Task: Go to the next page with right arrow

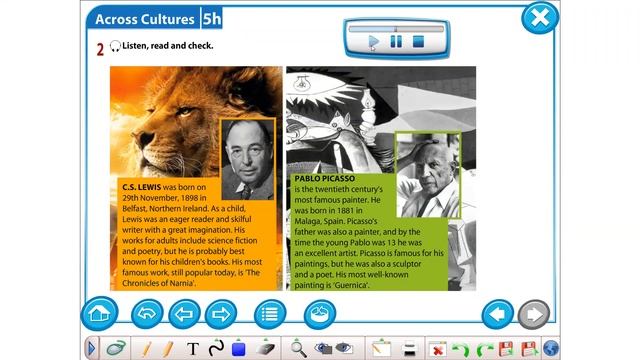Action: [x=221, y=314]
